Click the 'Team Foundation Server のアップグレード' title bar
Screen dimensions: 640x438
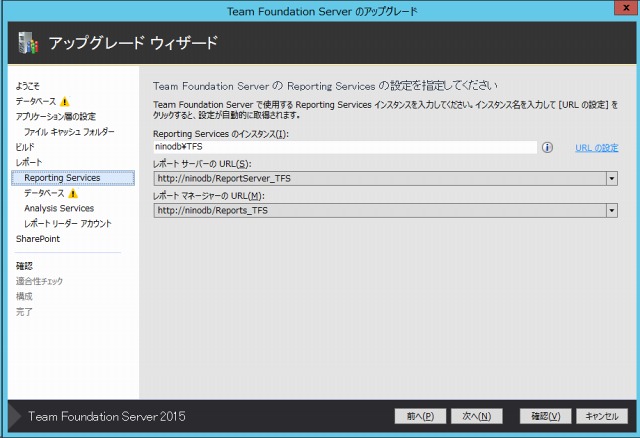coord(322,11)
